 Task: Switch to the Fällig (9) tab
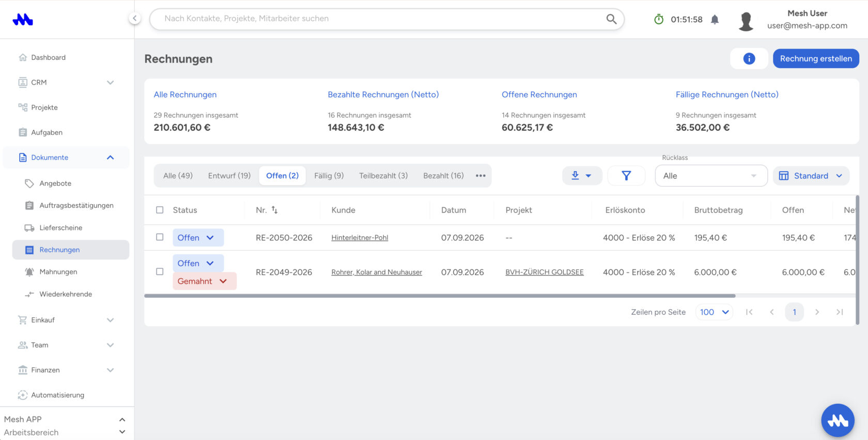pyautogui.click(x=329, y=176)
